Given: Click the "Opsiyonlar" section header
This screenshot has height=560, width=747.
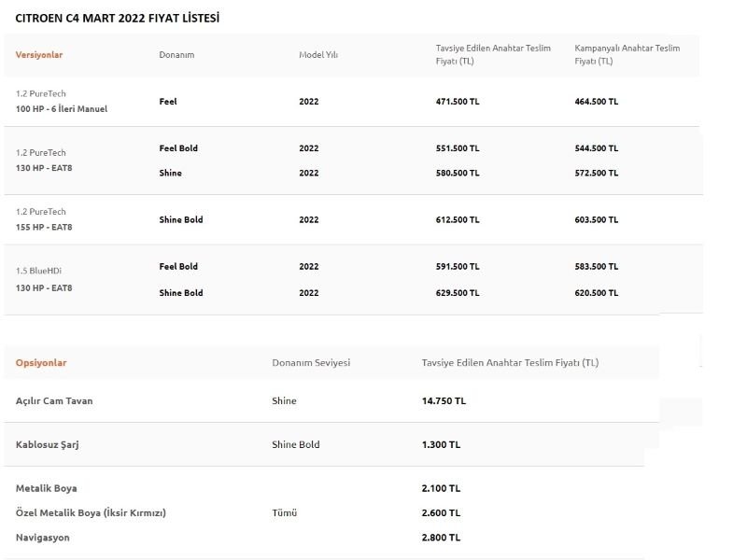Looking at the screenshot, I should [41, 362].
